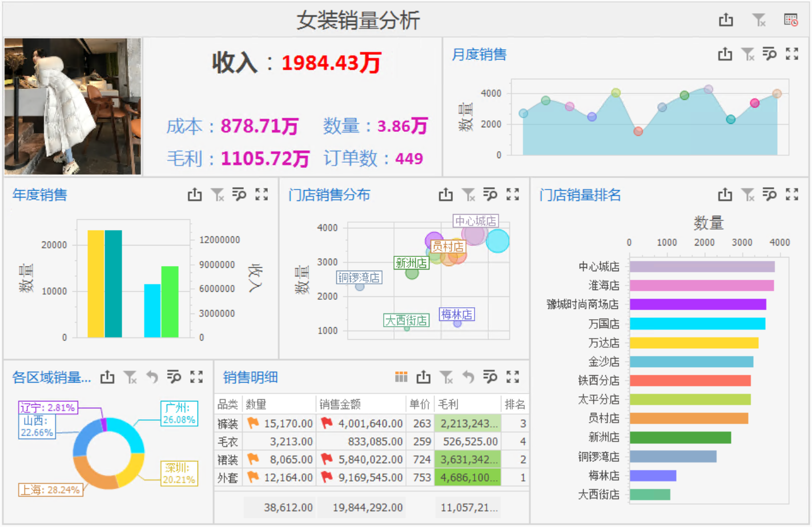
Task: Select the 裙装 category cell
Action: coord(228,460)
